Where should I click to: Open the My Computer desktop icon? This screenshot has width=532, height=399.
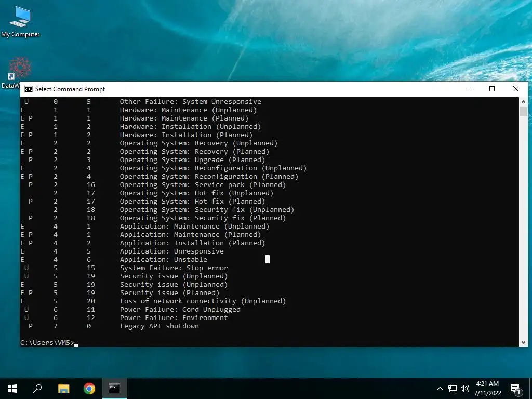pyautogui.click(x=20, y=22)
